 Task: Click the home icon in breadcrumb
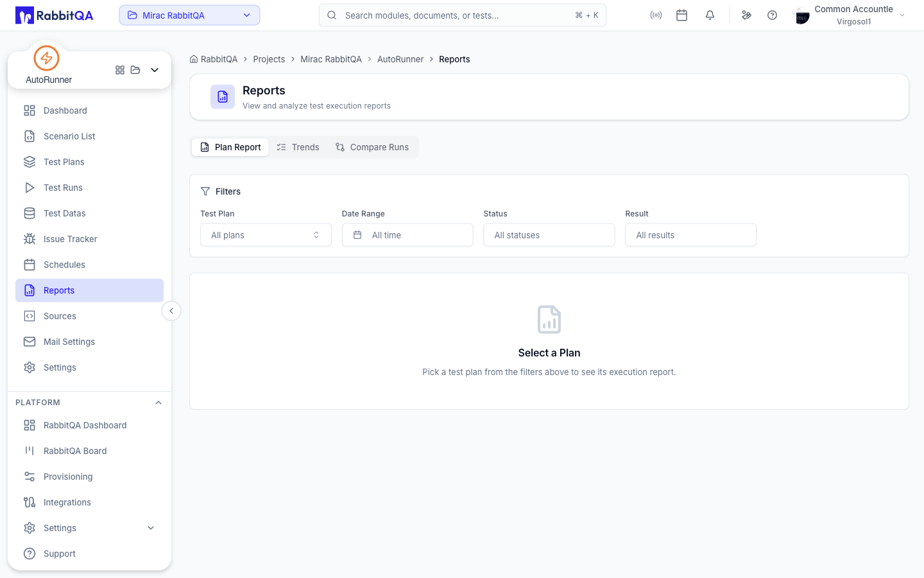click(x=194, y=59)
